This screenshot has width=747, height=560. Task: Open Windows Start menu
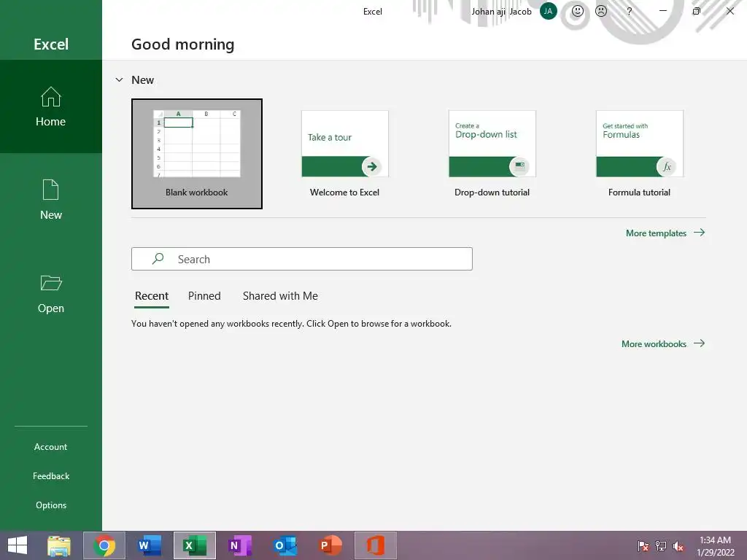point(18,545)
